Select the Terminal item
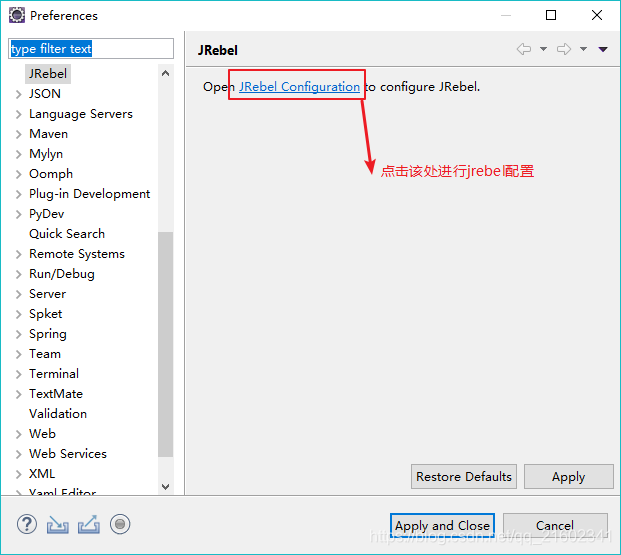This screenshot has height=555, width=621. (54, 374)
